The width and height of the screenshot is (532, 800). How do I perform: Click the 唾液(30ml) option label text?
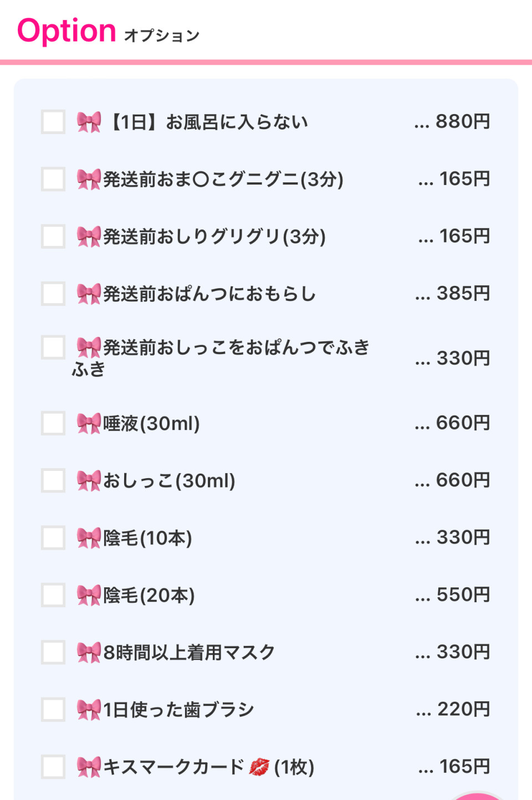(151, 423)
